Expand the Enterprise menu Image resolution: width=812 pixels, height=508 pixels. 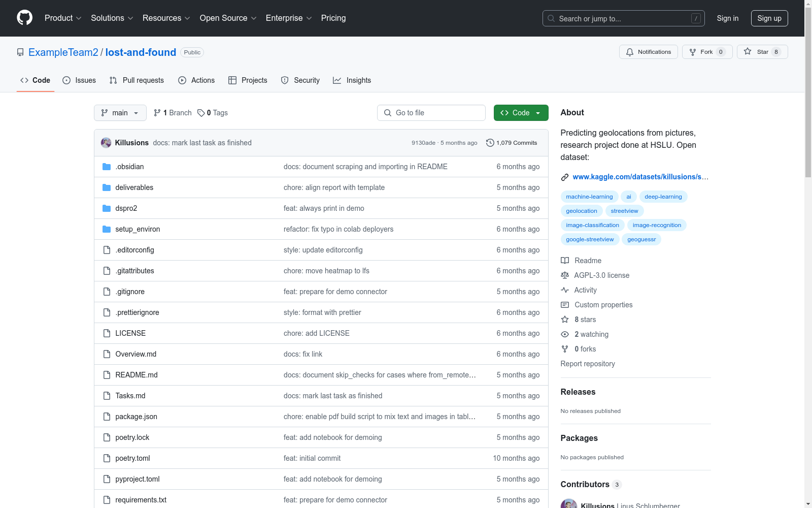click(289, 18)
